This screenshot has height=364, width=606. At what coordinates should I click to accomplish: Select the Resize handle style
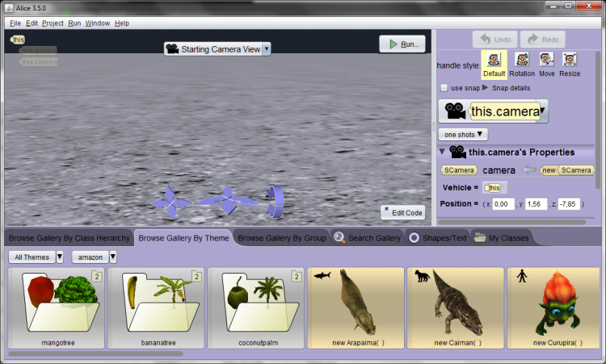click(x=570, y=65)
